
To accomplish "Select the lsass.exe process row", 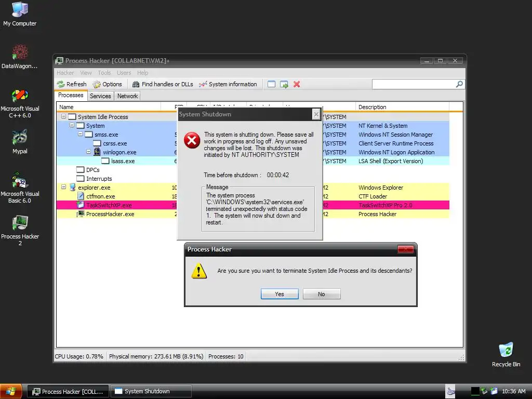I will (x=253, y=161).
